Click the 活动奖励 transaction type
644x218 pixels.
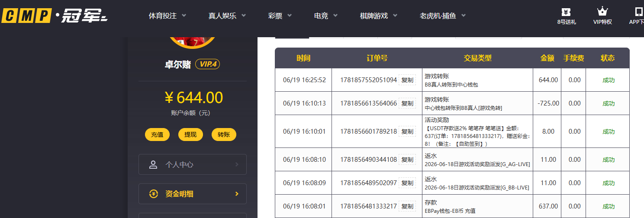(437, 120)
